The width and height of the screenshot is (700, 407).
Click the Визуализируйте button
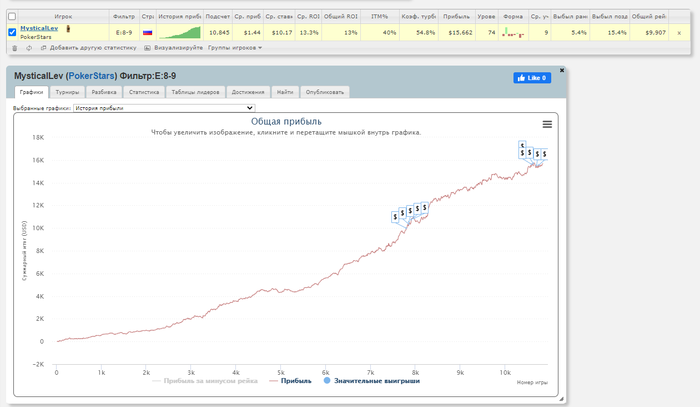(173, 48)
